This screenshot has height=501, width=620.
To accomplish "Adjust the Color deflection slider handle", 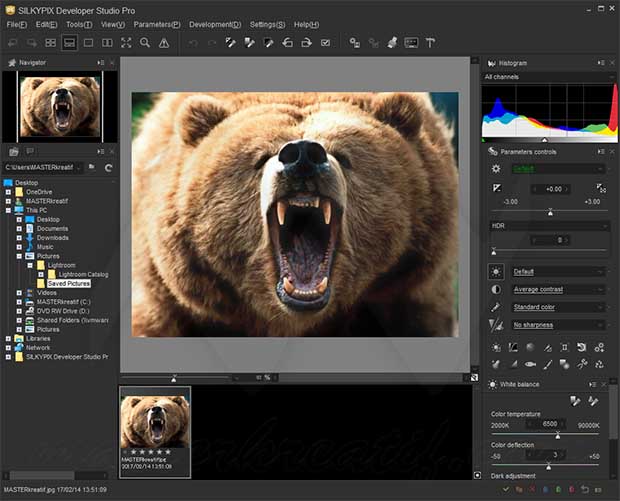I will (x=548, y=467).
